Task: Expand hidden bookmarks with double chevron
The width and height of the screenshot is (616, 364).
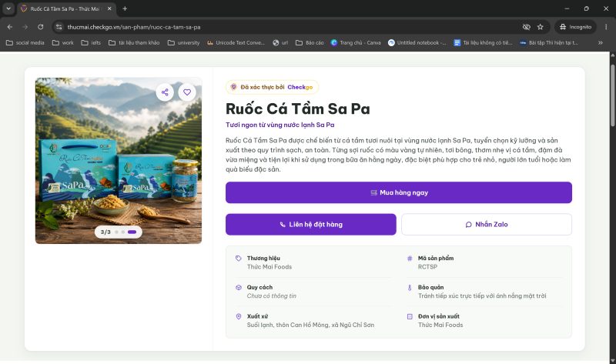Action: tap(601, 43)
